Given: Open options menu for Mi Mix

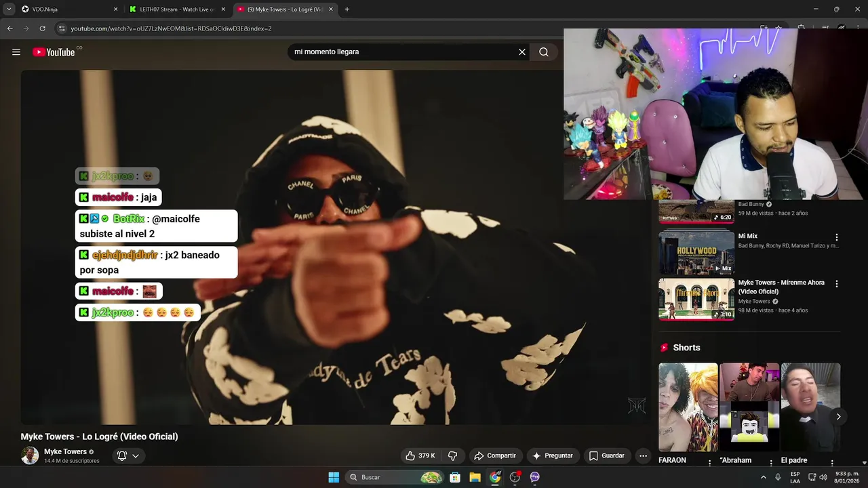Looking at the screenshot, I should click(836, 237).
